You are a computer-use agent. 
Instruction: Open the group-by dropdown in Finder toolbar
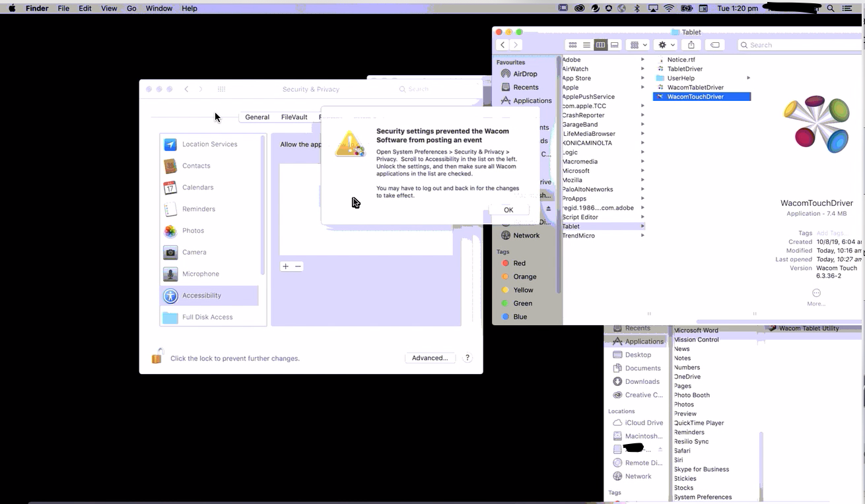(x=639, y=45)
